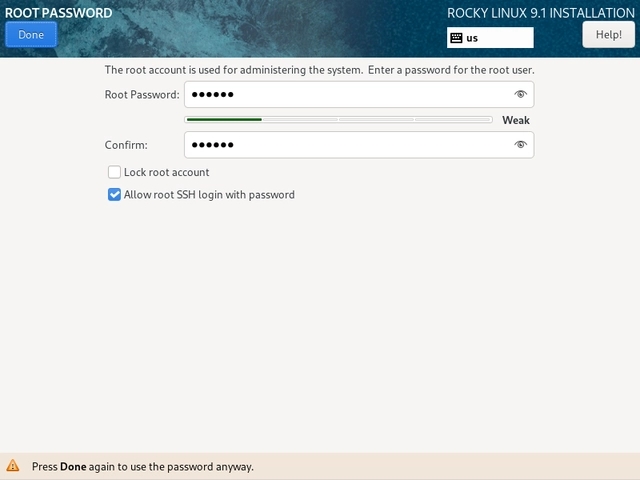640x480 pixels.
Task: Reveal Root Password using eye icon
Action: (520, 94)
